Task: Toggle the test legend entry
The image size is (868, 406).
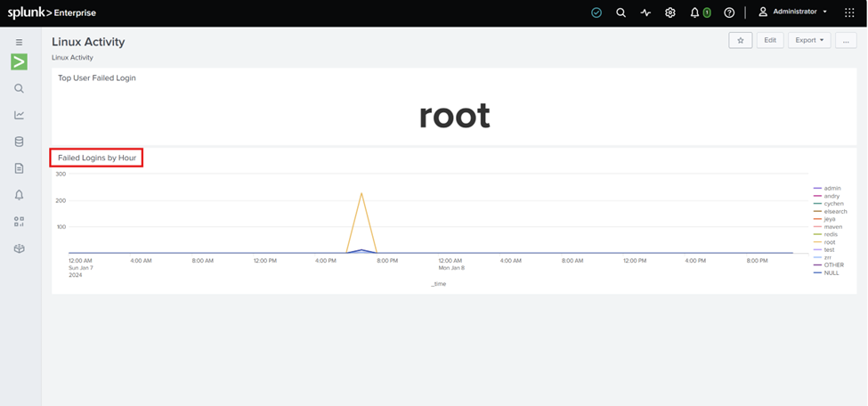Action: (824, 250)
